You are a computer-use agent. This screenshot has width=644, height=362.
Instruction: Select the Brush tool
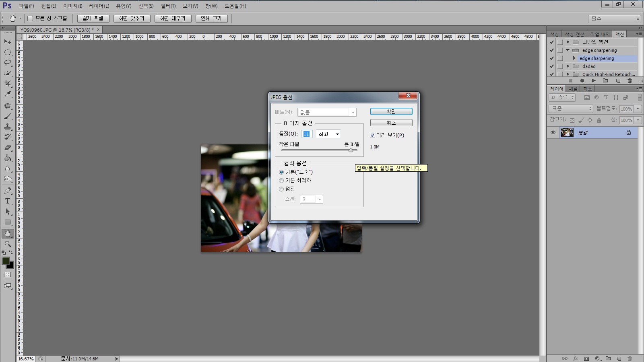click(x=8, y=116)
